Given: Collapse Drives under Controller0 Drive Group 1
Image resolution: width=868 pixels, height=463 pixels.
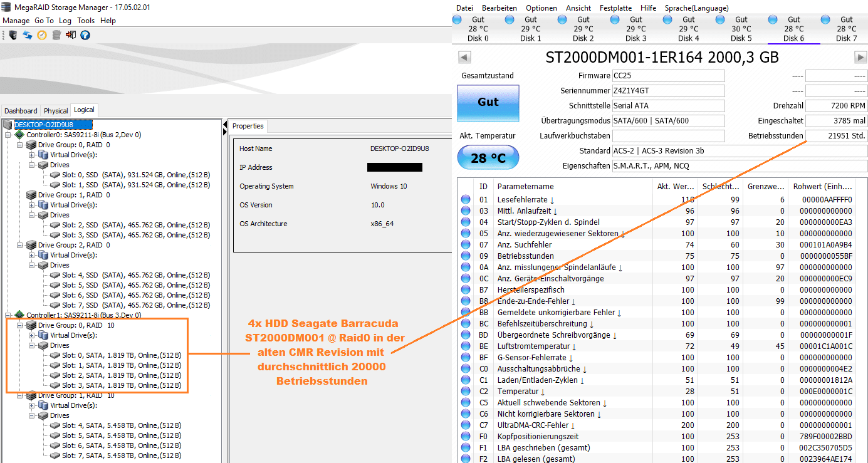Looking at the screenshot, I should tap(32, 215).
